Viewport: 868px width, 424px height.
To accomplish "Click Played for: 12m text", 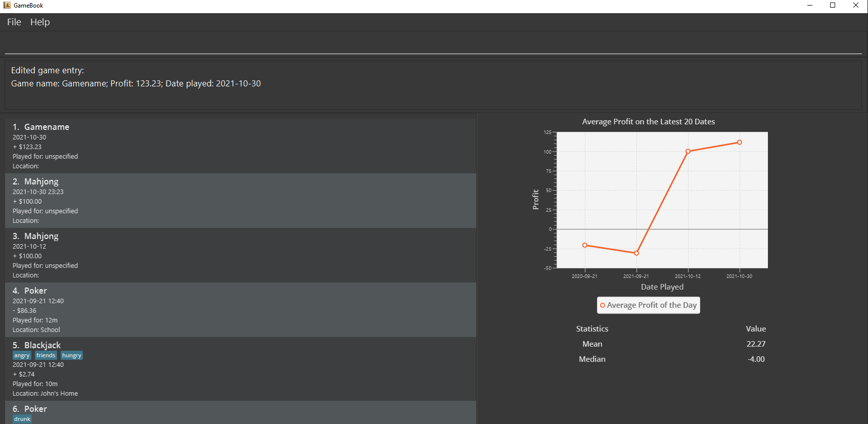I will click(35, 320).
